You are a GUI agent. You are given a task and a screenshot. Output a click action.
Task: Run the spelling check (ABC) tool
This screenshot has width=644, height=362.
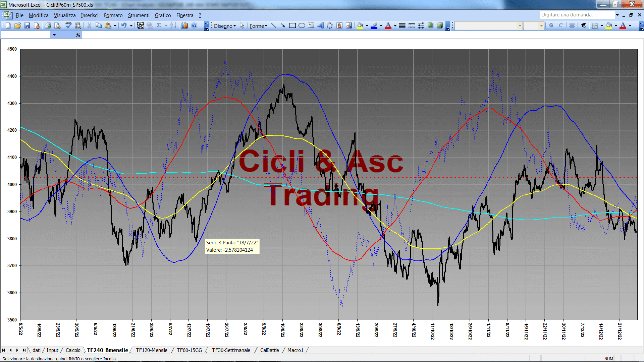[68, 25]
